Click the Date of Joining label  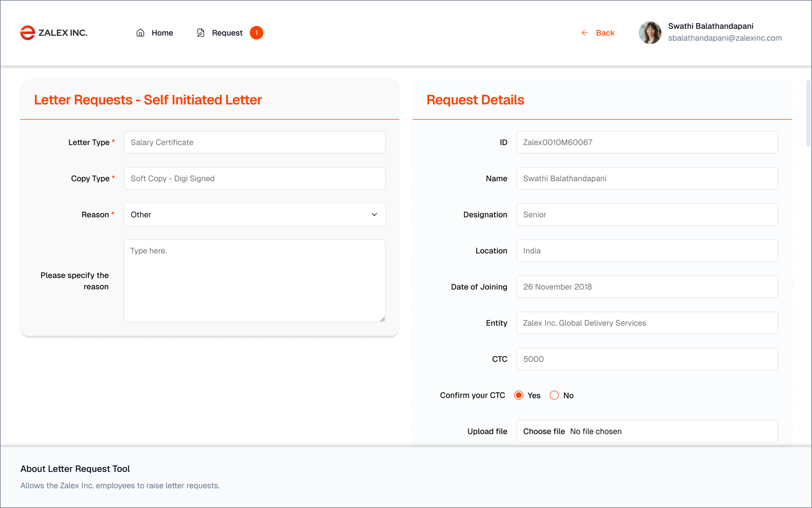click(x=479, y=287)
